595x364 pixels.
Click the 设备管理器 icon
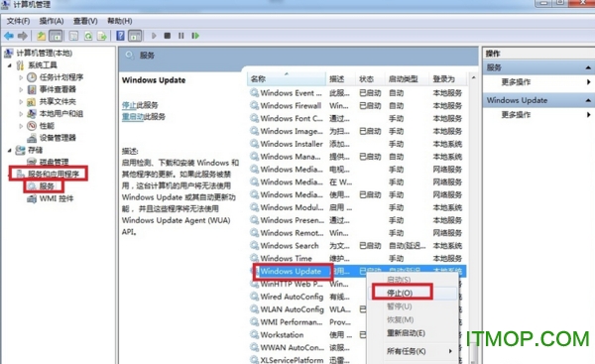[32, 138]
